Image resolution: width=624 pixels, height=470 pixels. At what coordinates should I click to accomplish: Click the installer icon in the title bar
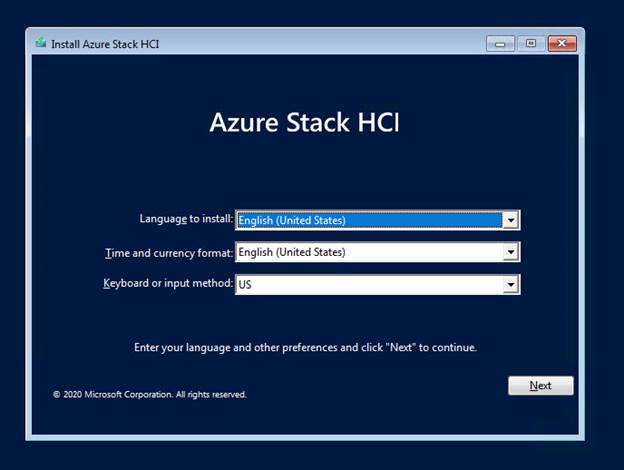click(x=41, y=42)
